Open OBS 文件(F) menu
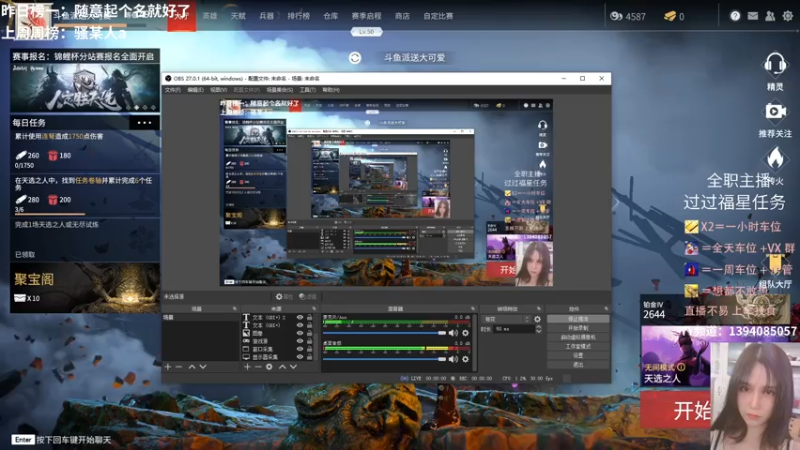 172,90
